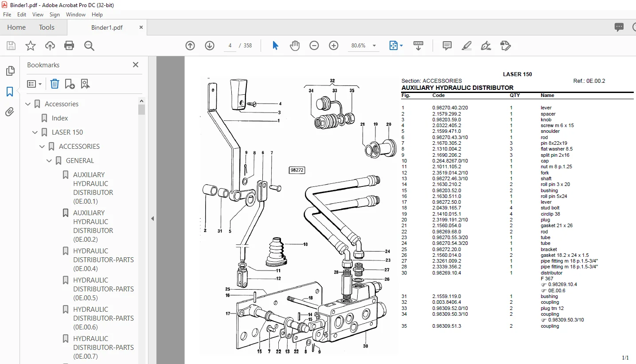Image resolution: width=636 pixels, height=364 pixels.
Task: Open the Sign menu
Action: [x=55, y=14]
